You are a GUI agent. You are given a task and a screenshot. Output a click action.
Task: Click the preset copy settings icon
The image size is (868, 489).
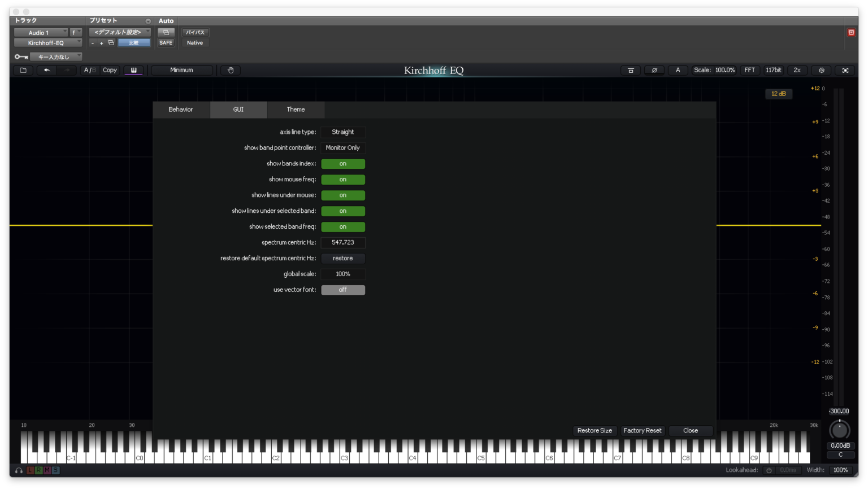point(111,42)
